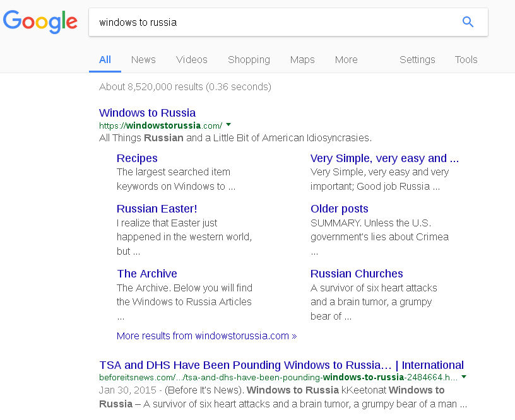
Task: Open the 'Russian Easter!' sitelink
Action: 157,209
